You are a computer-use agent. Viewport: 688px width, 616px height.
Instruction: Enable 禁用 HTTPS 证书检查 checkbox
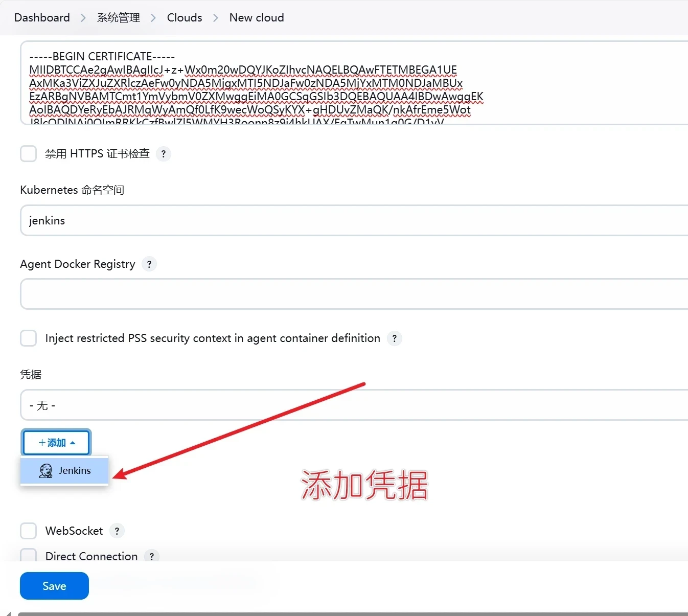pyautogui.click(x=29, y=154)
